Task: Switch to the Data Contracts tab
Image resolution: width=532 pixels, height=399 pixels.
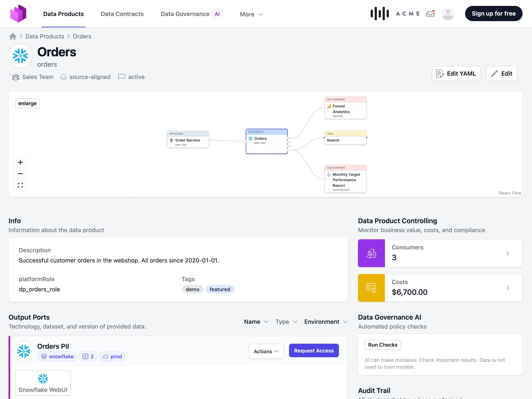Action: tap(122, 14)
